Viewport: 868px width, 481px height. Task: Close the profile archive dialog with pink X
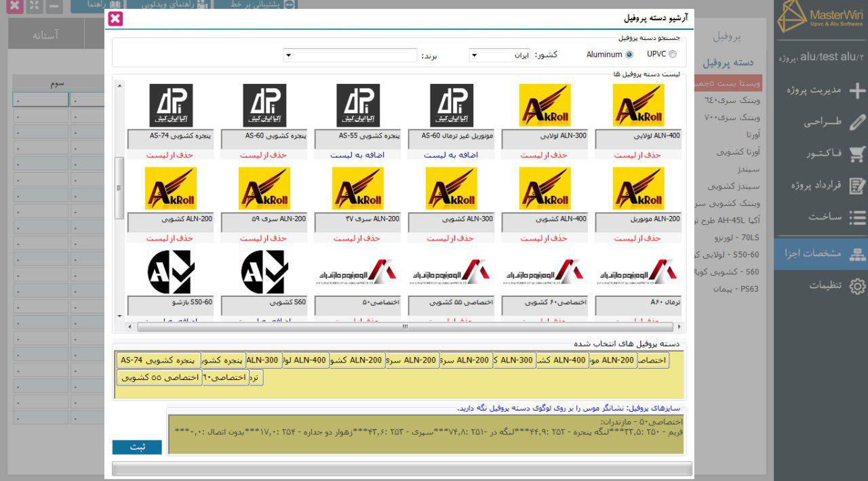[x=115, y=19]
